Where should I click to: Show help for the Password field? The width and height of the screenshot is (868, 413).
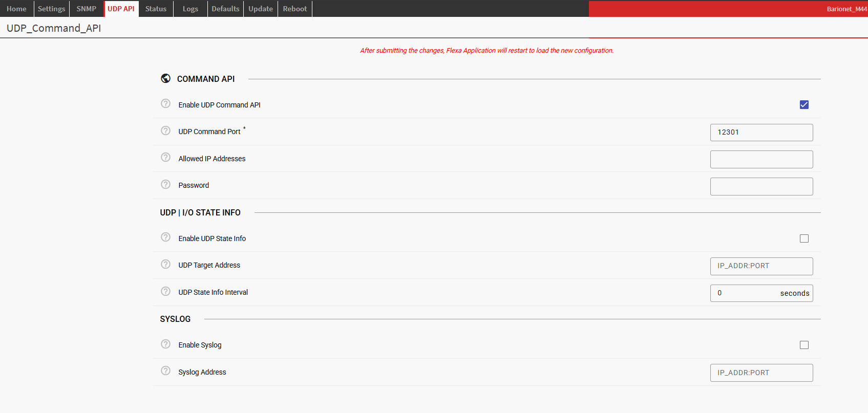point(165,184)
